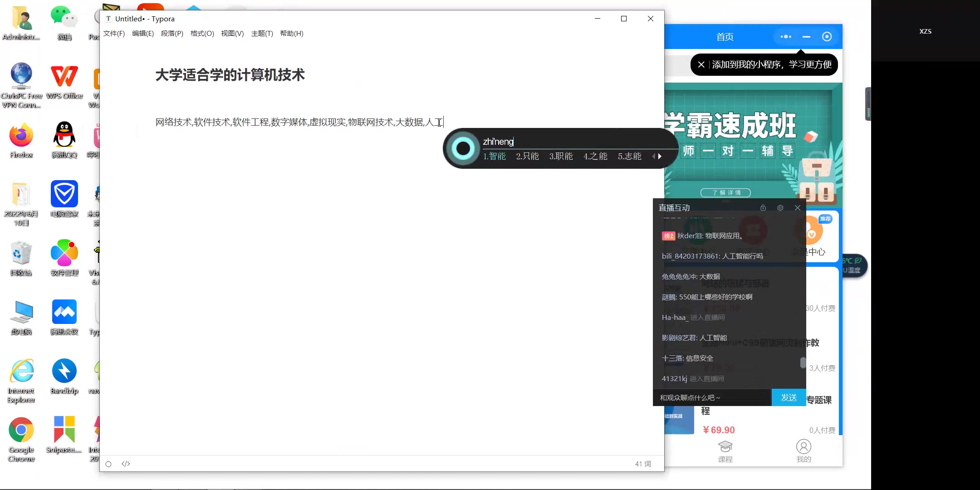Open 文件(F) menu in Typora
980x490 pixels.
click(x=114, y=33)
